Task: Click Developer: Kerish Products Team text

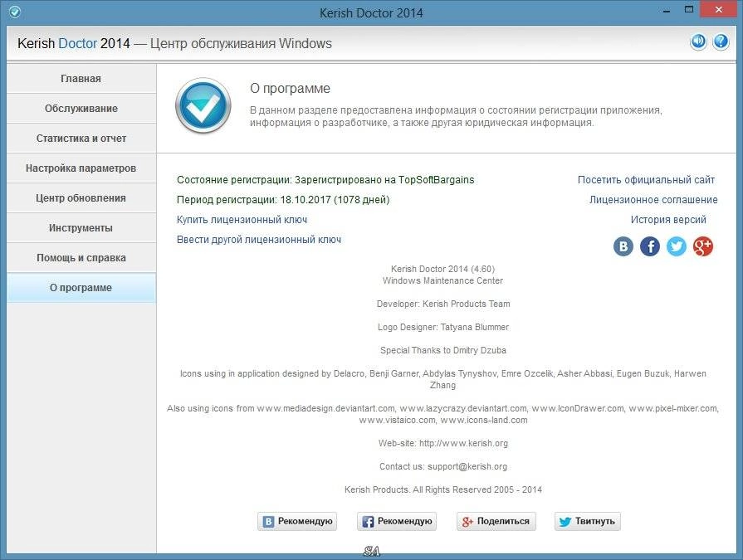Action: click(x=443, y=304)
